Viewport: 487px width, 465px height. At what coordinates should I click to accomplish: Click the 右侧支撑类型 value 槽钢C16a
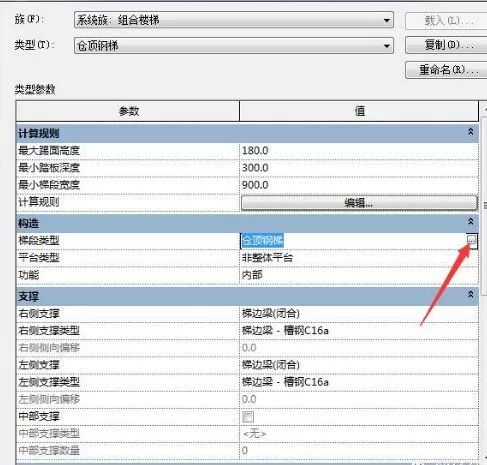pos(285,331)
